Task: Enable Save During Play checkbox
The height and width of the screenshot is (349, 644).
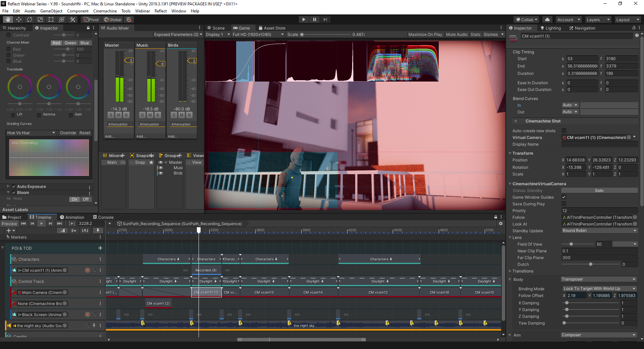Action: coord(564,204)
